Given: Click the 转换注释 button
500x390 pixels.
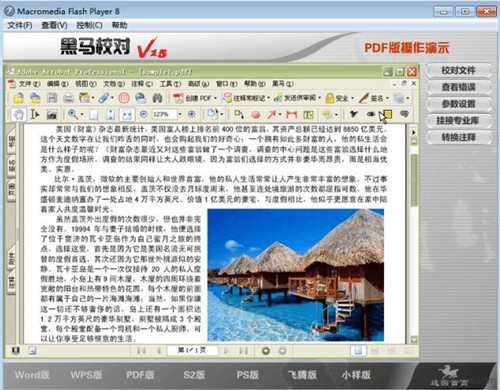Looking at the screenshot, I should (458, 137).
